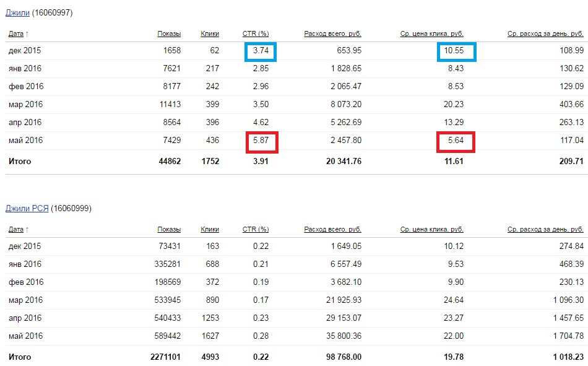Click Клики header in Джили table
This screenshot has height=366, width=588.
210,33
